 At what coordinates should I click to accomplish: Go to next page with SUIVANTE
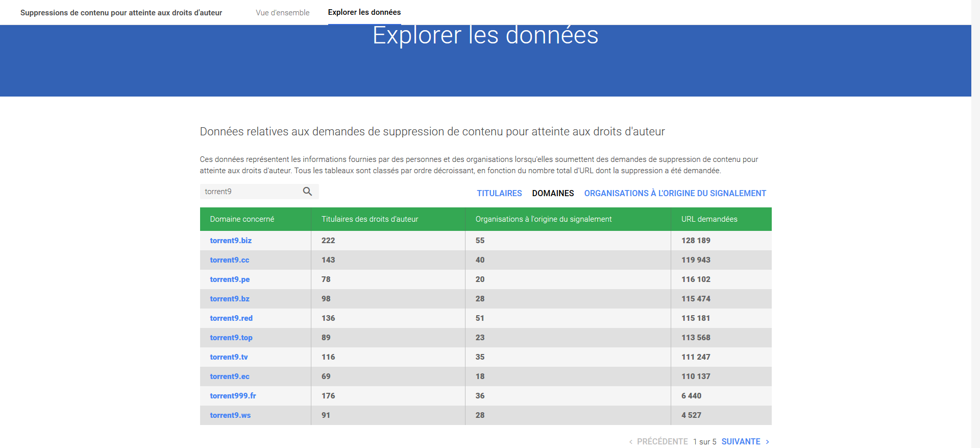741,441
